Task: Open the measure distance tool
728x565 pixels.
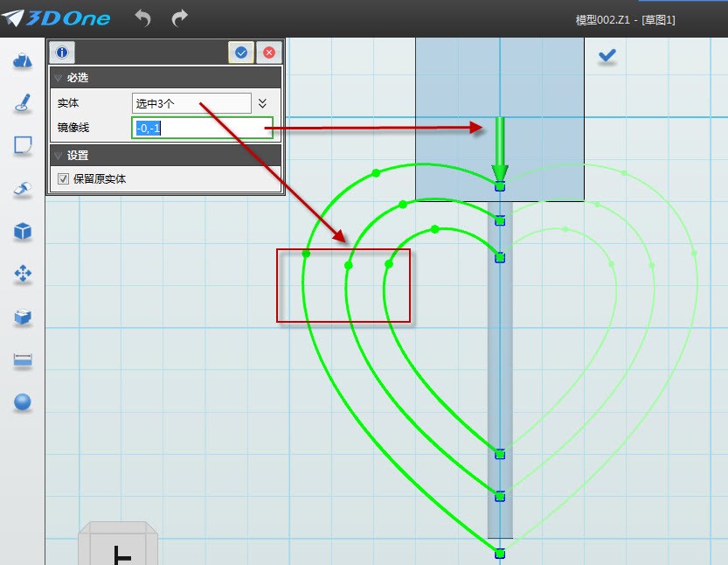Action: coord(23,359)
